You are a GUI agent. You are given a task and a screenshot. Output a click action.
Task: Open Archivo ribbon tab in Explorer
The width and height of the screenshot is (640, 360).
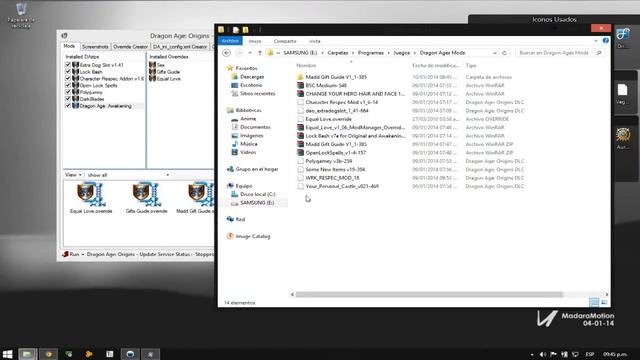230,41
